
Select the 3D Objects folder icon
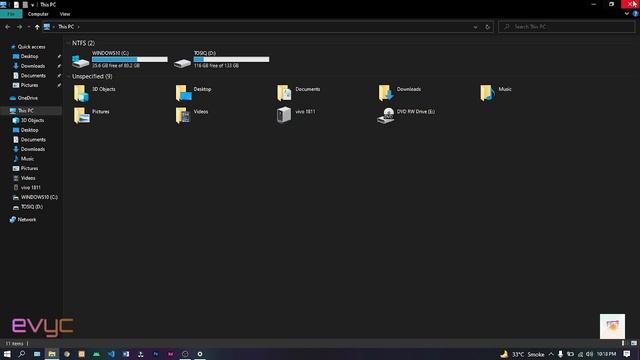point(81,93)
